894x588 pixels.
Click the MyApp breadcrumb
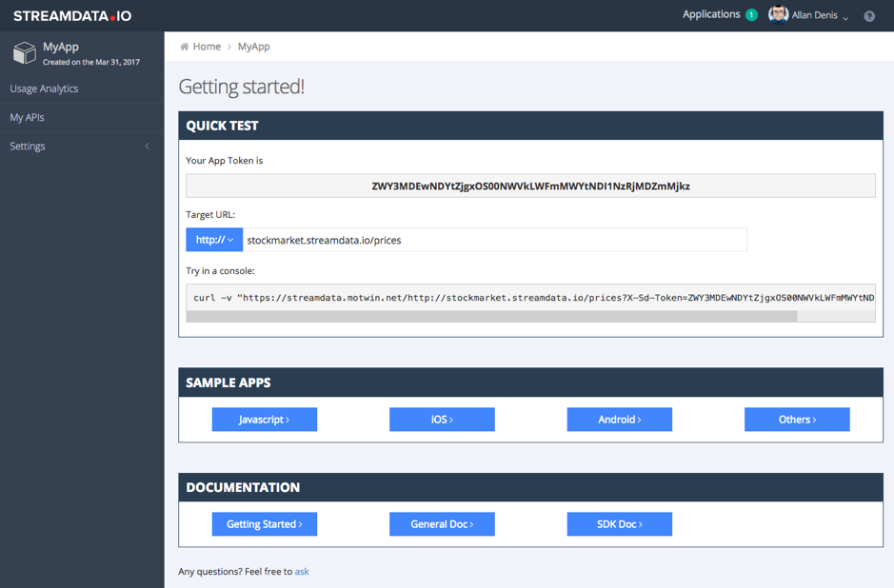tap(253, 47)
